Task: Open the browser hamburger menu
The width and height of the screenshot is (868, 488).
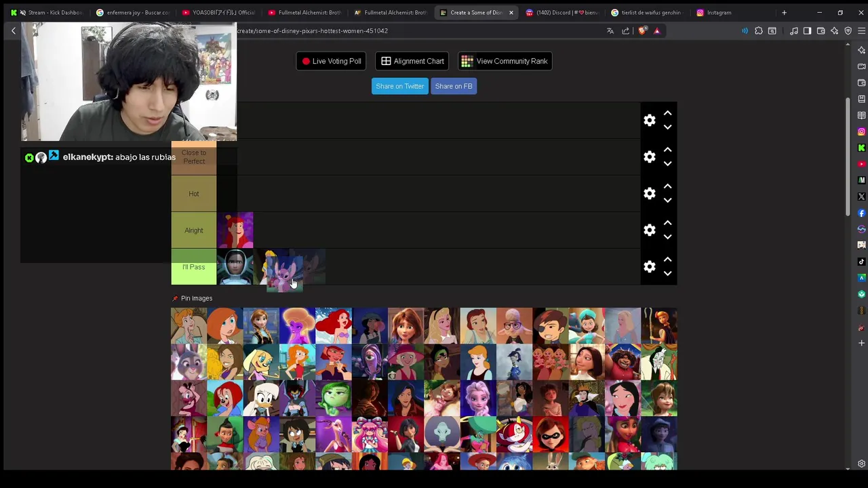Action: click(862, 30)
